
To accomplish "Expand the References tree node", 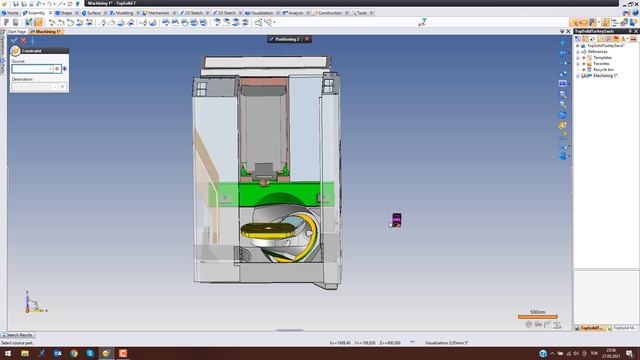I will point(578,52).
